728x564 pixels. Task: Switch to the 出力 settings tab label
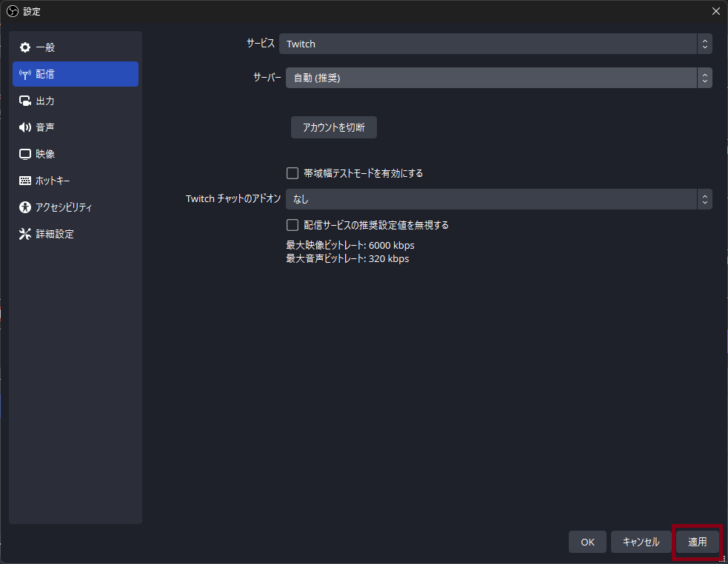(45, 101)
